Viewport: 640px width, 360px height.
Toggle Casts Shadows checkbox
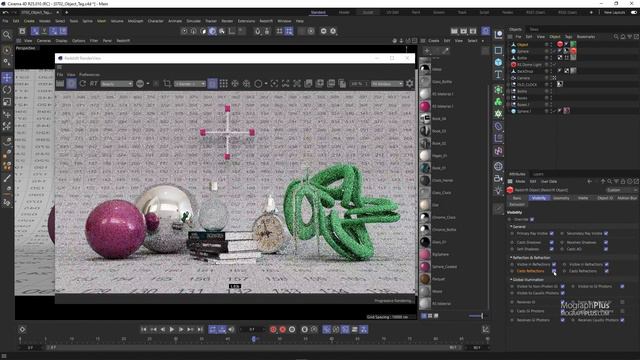(x=552, y=242)
